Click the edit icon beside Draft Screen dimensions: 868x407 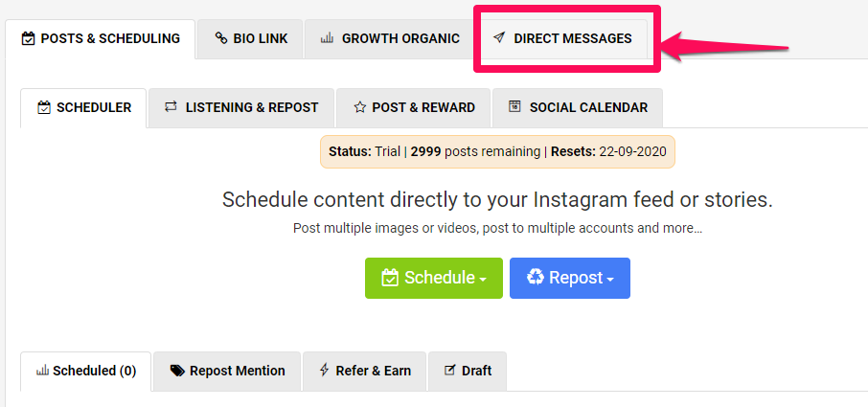point(450,370)
